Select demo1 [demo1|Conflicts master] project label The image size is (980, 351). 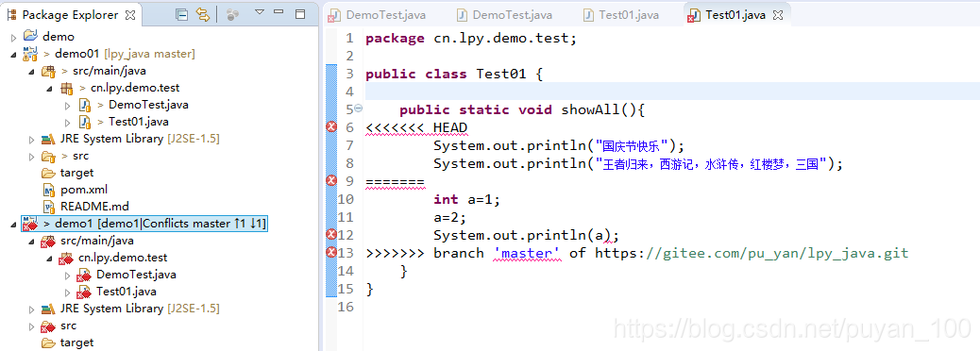(161, 224)
